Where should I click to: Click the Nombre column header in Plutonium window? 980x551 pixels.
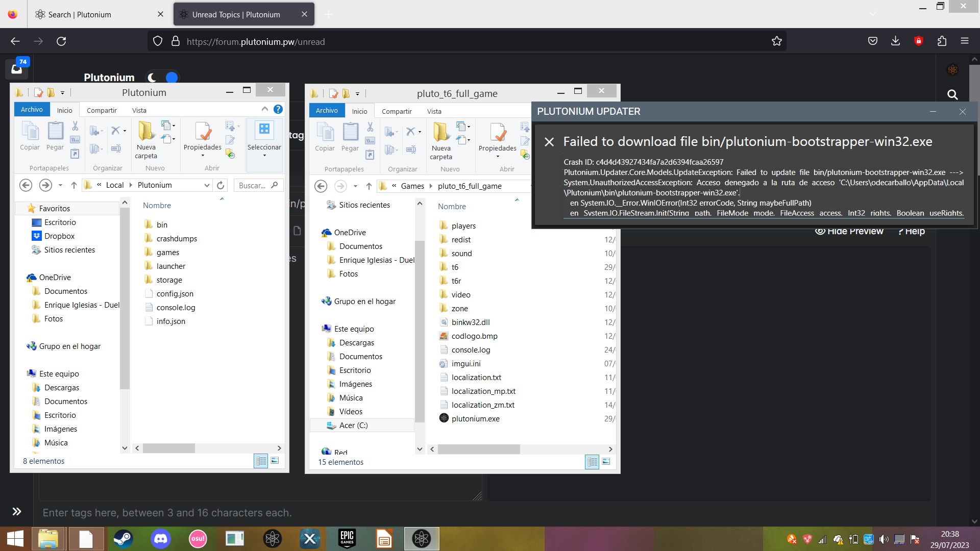pos(157,205)
